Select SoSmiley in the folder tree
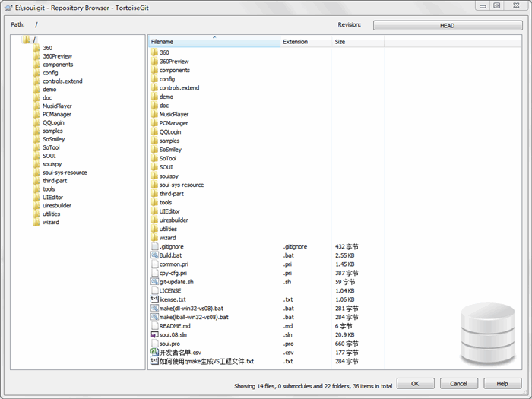532x399 pixels. point(54,139)
